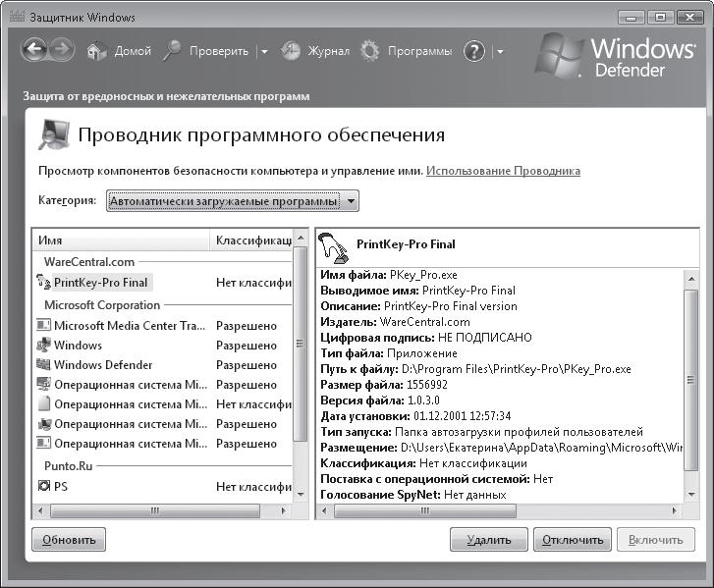
Task: Sort by the Имя column header
Action: pyautogui.click(x=118, y=240)
